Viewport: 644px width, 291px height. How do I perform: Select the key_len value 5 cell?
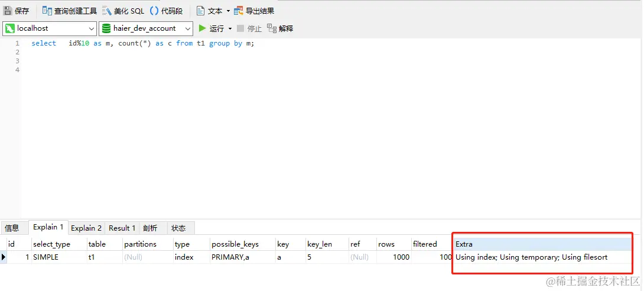(x=327, y=257)
